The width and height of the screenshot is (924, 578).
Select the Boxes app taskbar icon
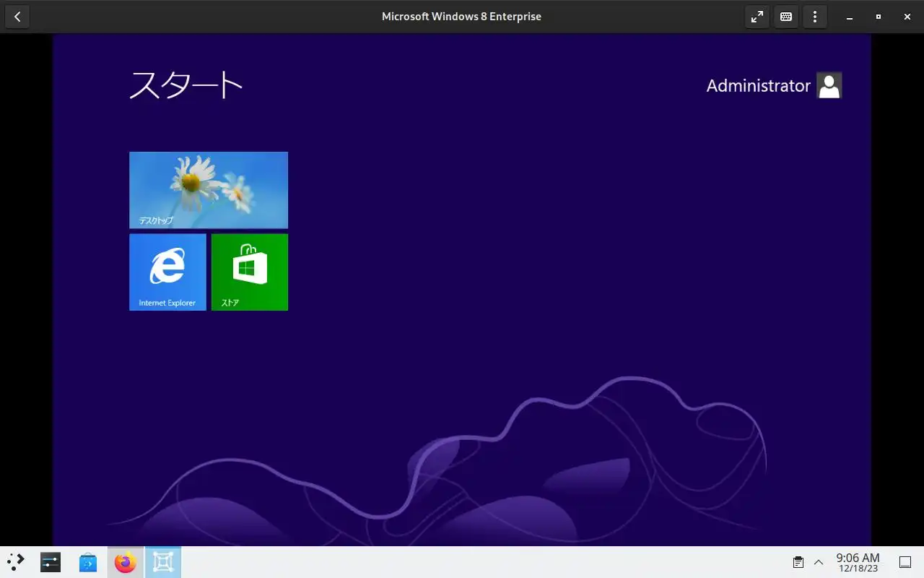point(163,562)
